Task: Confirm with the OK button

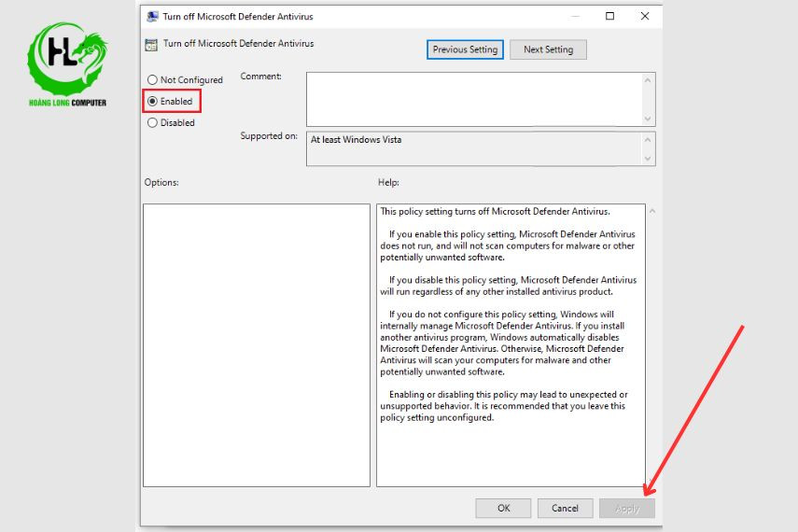Action: point(503,508)
